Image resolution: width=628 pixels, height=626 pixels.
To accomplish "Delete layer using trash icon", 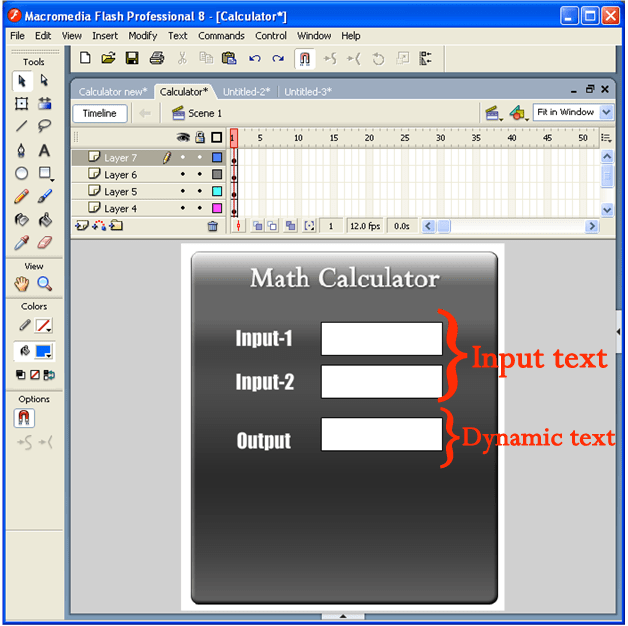I will coord(212,227).
